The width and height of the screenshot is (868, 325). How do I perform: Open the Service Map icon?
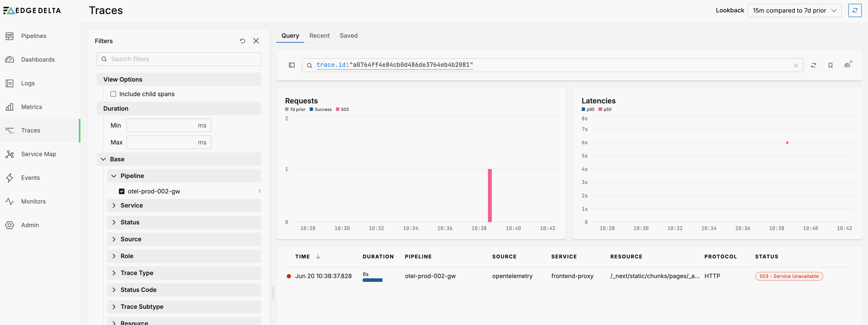pos(9,154)
